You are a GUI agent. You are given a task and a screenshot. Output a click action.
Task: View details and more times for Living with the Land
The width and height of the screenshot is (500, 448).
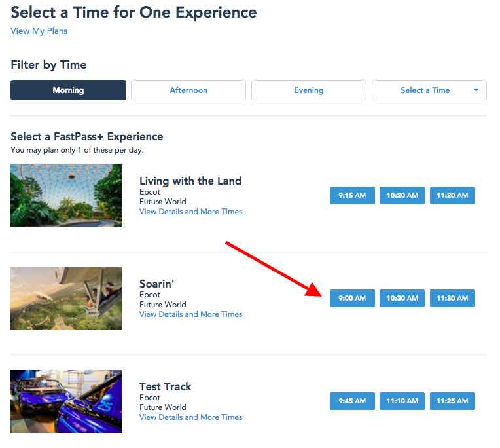coord(190,212)
